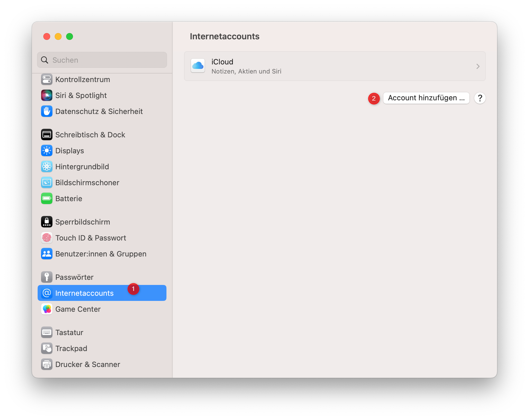Click the Notizen, Aktien und Siri subtitle
Screen dimensions: 529x420
click(x=246, y=71)
